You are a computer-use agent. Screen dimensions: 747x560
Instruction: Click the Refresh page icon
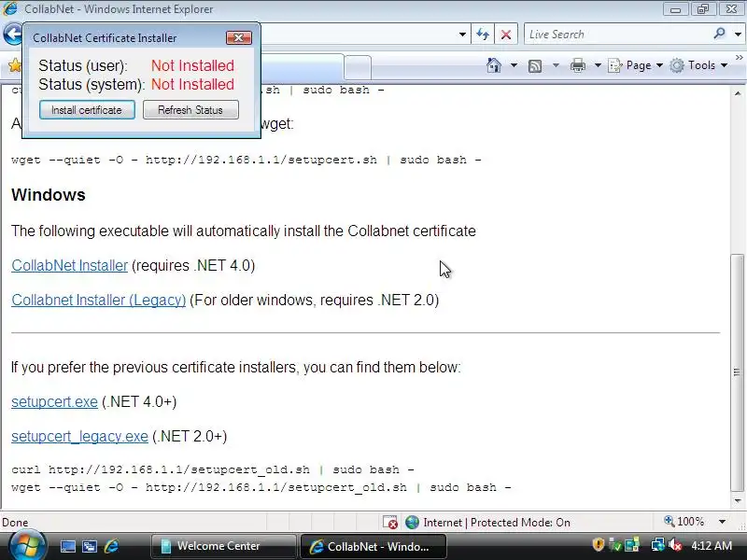(x=483, y=35)
